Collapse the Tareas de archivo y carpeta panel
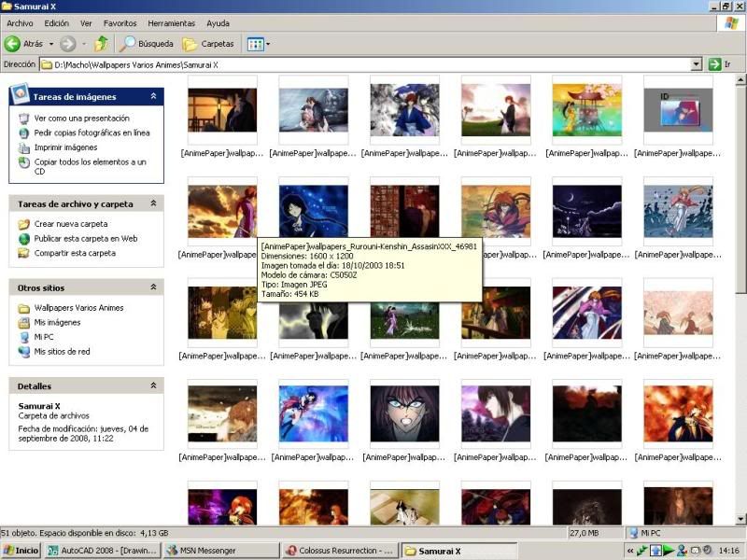Viewport: 747px width, 560px height. pyautogui.click(x=153, y=203)
